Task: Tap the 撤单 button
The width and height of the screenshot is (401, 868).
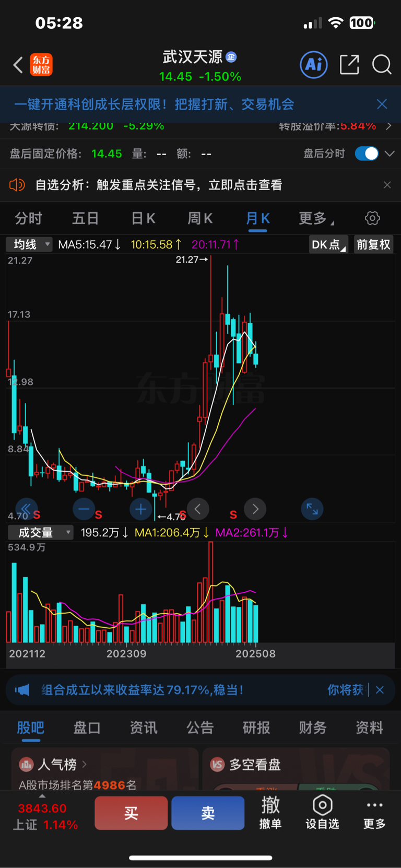Action: (x=270, y=813)
